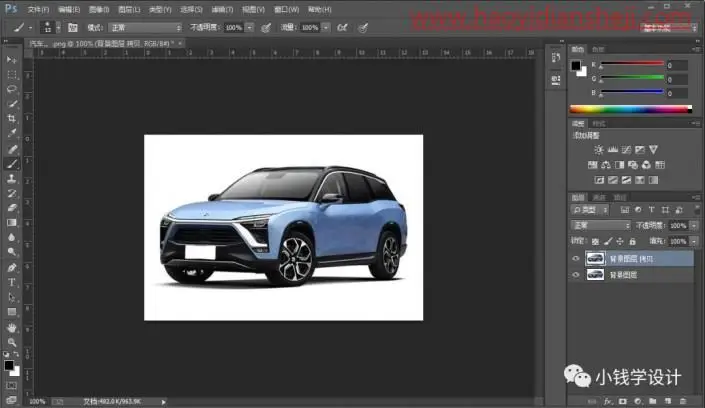Add an Exposure adjustment

point(639,150)
